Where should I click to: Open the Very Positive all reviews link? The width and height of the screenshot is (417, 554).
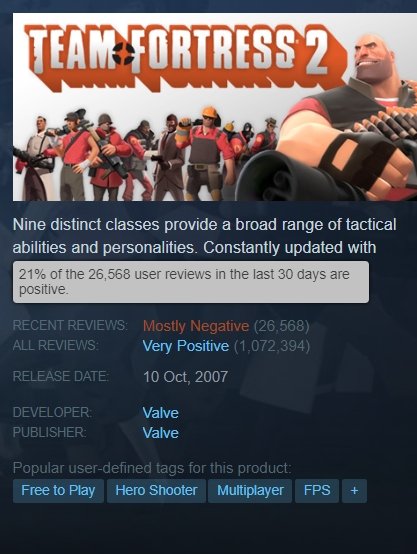coord(186,346)
